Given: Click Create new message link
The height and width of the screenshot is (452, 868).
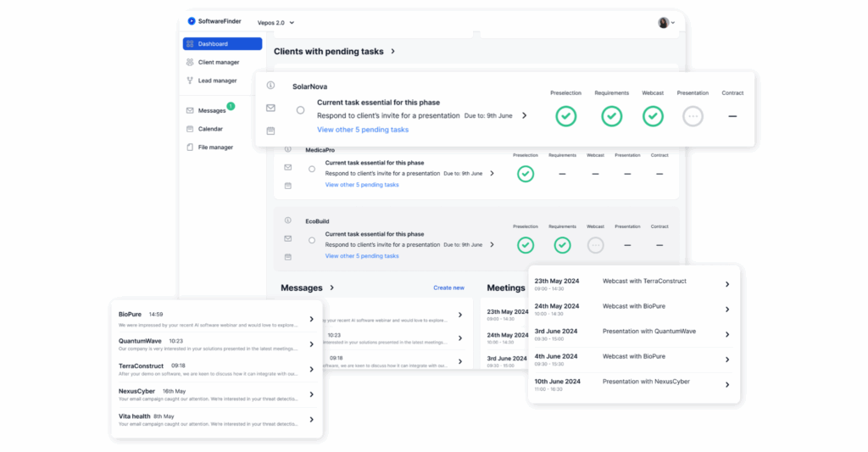Looking at the screenshot, I should pos(448,287).
